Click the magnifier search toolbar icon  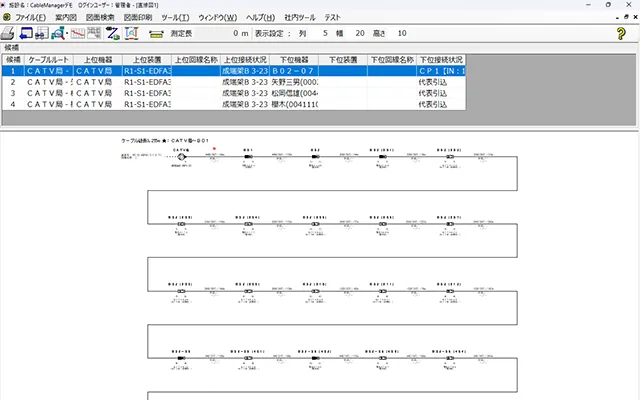pyautogui.click(x=58, y=33)
